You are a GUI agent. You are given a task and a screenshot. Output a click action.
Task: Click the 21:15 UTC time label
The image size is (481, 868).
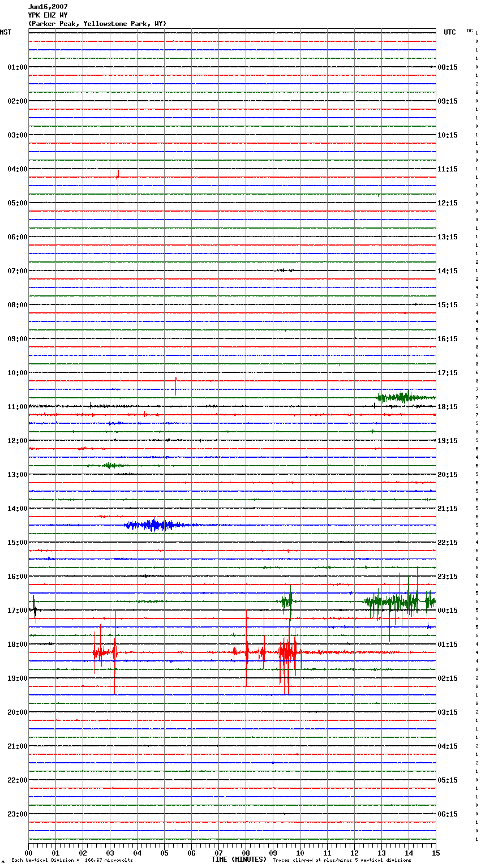[448, 509]
